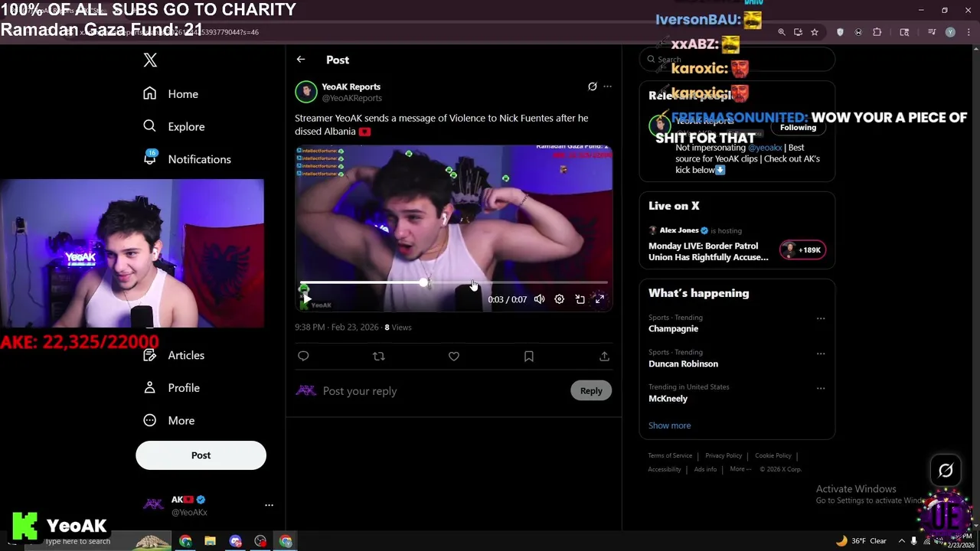Click the Reply button
Image resolution: width=980 pixels, height=551 pixels.
591,390
